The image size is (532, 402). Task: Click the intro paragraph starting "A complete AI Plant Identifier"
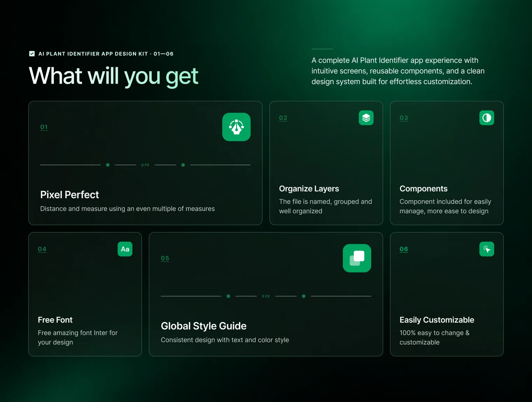click(x=398, y=71)
